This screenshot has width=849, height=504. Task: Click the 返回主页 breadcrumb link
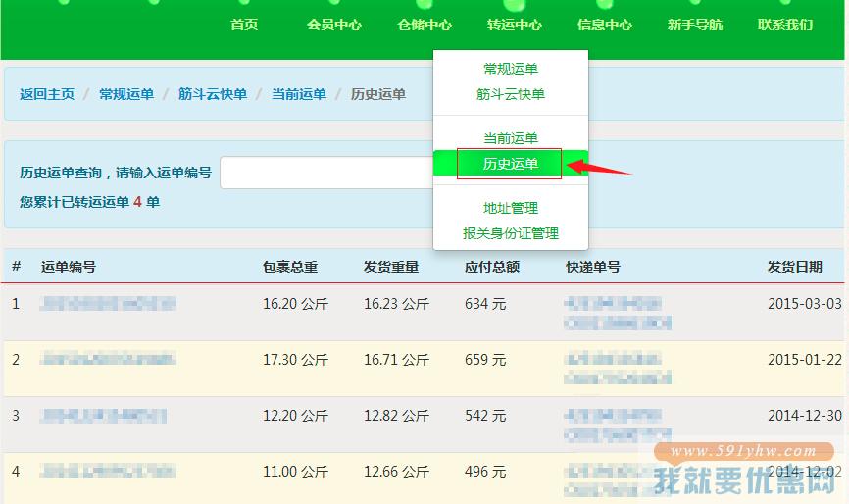click(x=47, y=94)
